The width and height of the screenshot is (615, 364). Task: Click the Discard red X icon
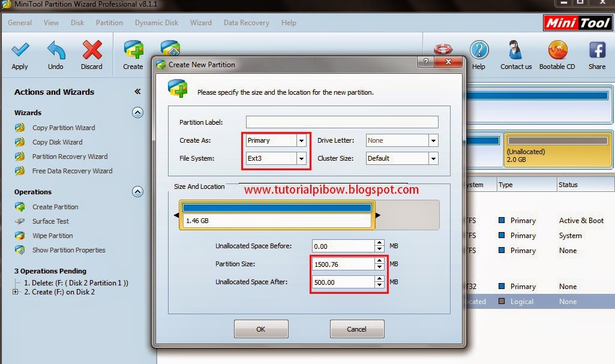point(92,50)
